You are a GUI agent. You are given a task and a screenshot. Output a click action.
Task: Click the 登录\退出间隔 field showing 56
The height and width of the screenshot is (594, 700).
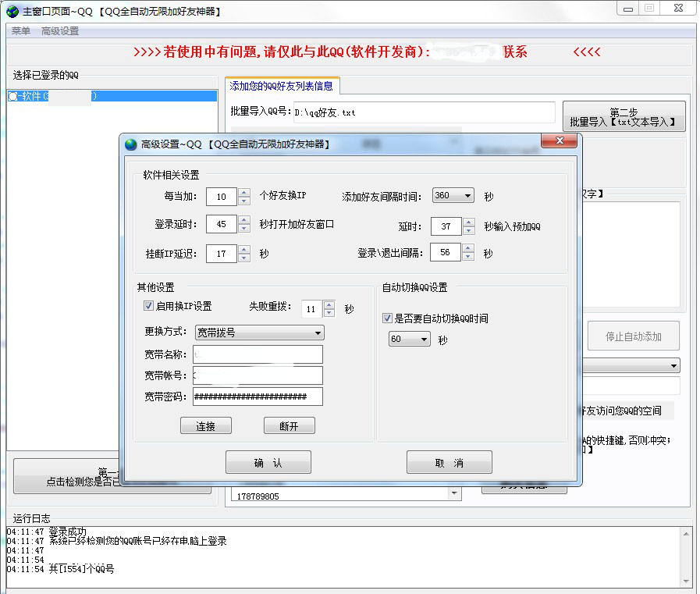pyautogui.click(x=446, y=252)
